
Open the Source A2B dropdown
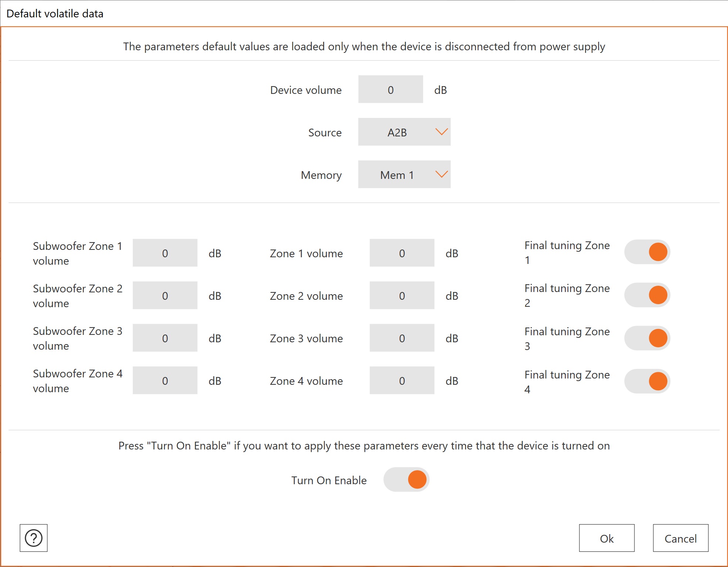coord(404,132)
